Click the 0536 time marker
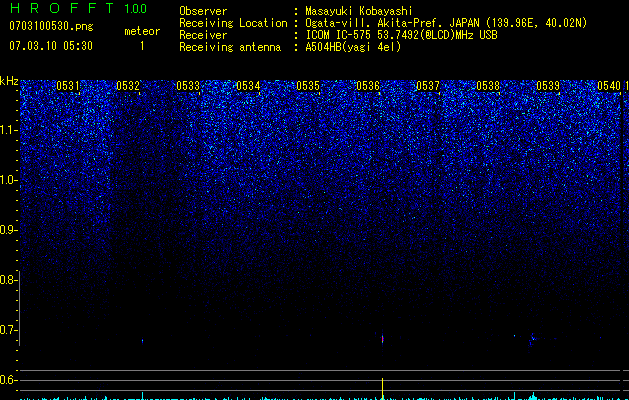 pyautogui.click(x=368, y=86)
